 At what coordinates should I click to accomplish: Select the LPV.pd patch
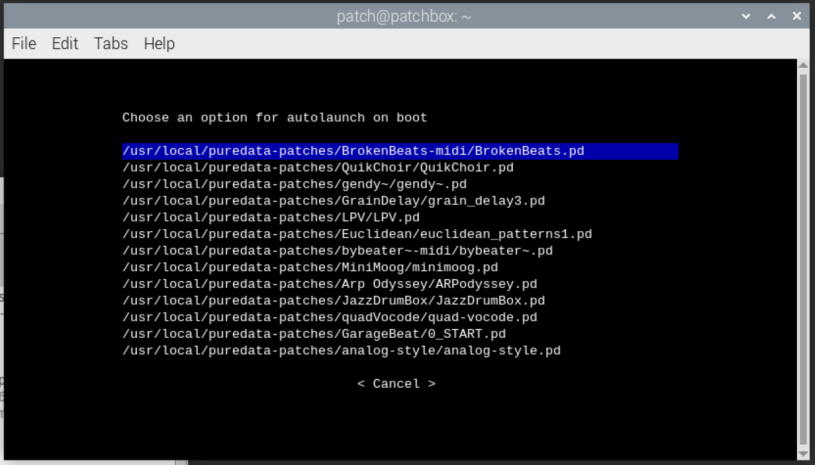coord(271,217)
